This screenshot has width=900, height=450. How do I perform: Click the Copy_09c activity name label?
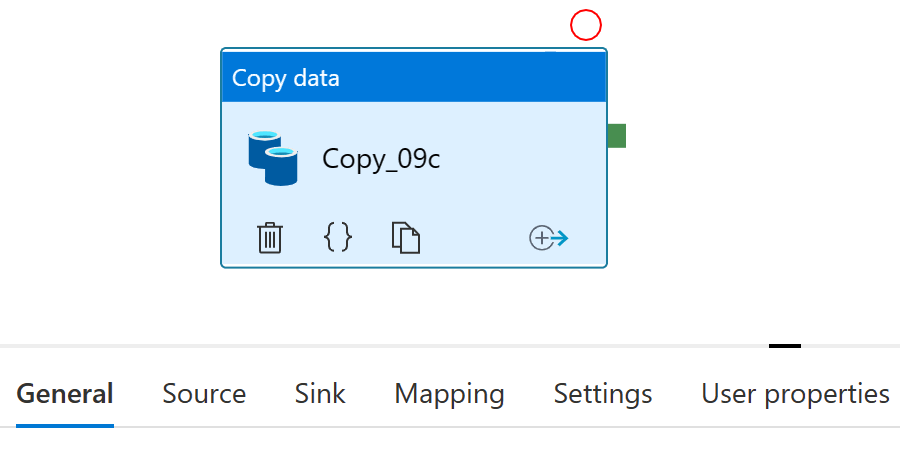point(381,159)
